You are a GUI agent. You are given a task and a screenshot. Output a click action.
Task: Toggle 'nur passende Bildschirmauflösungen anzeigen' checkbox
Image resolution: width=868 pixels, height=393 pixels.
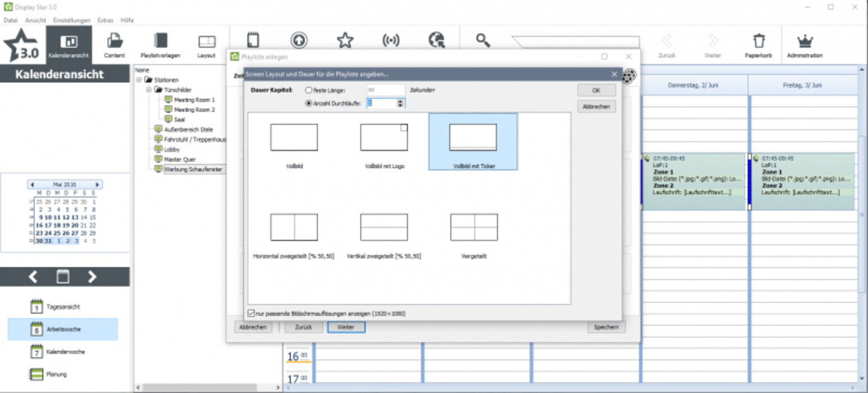pos(251,314)
